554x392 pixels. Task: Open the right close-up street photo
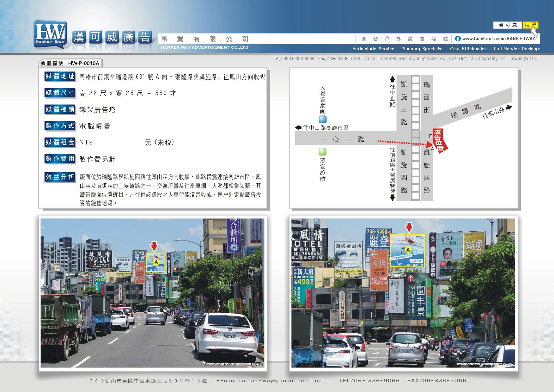403,293
